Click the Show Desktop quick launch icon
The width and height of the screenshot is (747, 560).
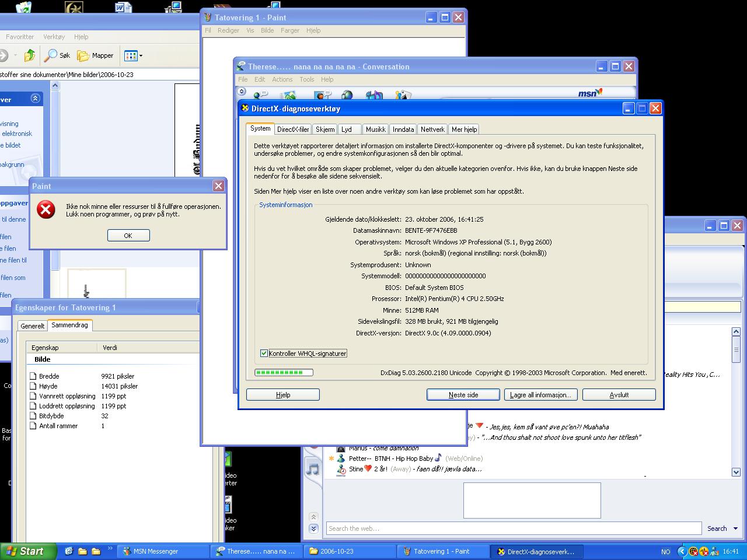click(x=68, y=551)
